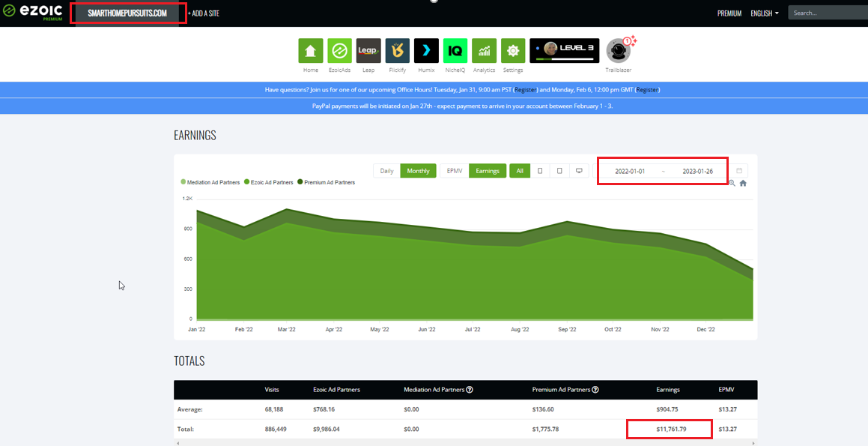Edit the start date 2022-01-01

click(x=630, y=171)
